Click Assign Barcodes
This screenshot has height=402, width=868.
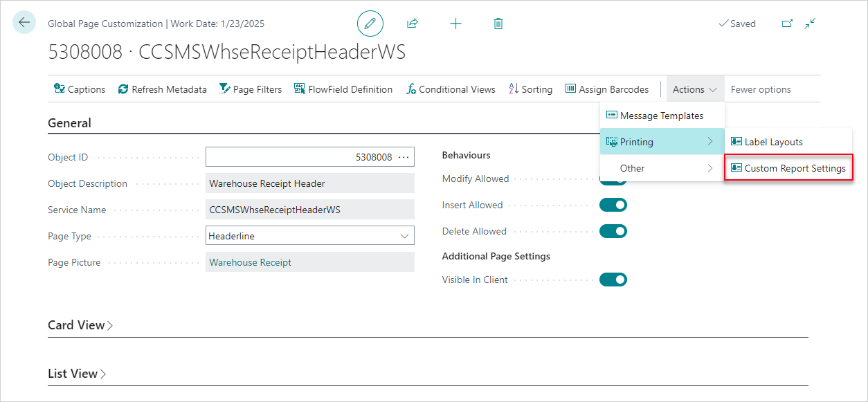pyautogui.click(x=608, y=89)
